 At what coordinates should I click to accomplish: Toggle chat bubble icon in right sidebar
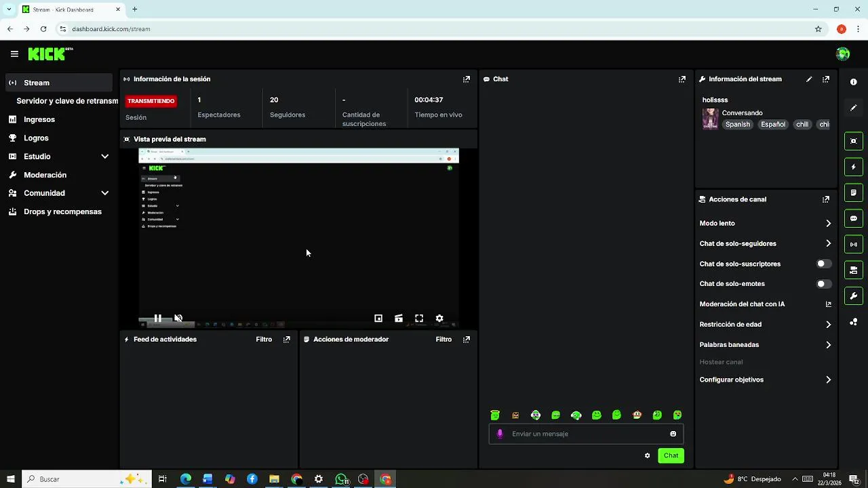pos(854,218)
